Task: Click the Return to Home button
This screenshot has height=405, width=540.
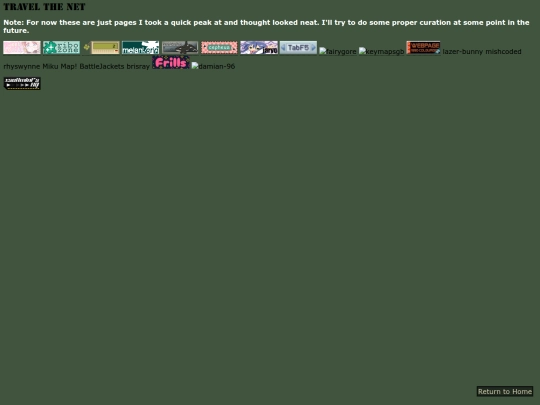Action: pyautogui.click(x=505, y=392)
